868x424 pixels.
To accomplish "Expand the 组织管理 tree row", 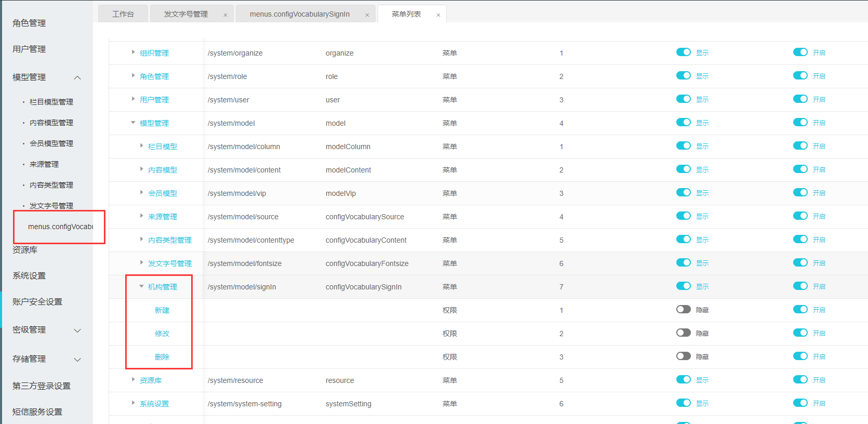I will (133, 52).
